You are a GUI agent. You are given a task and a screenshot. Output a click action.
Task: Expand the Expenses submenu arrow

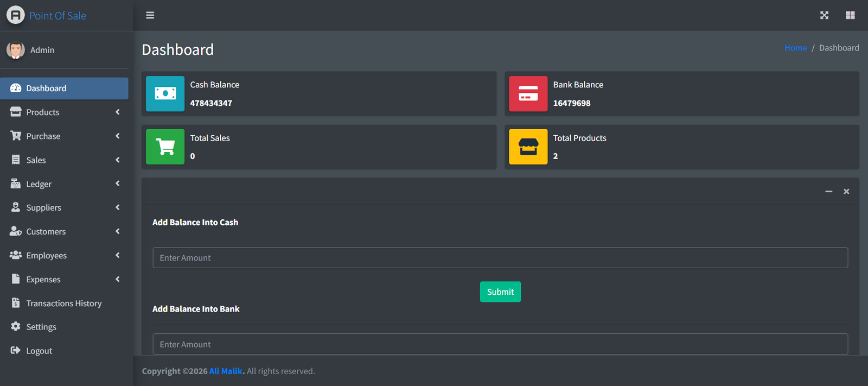pos(117,279)
